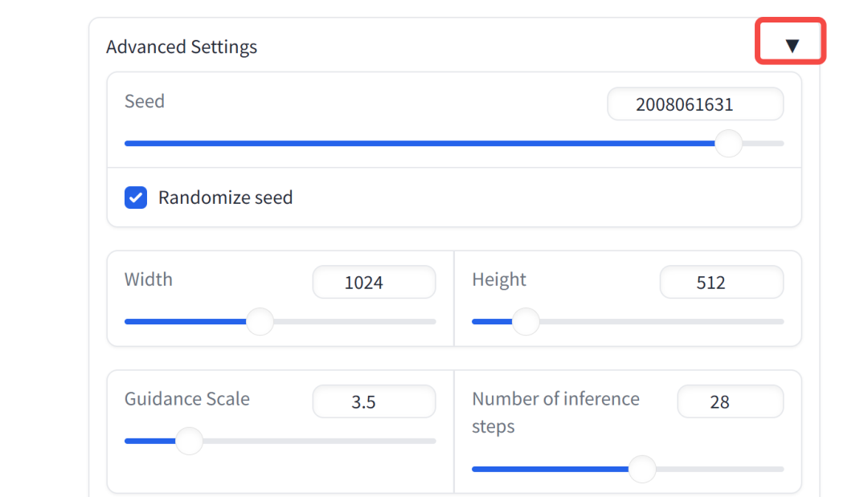Focus the Seed number input field
The width and height of the screenshot is (868, 497).
tap(694, 104)
